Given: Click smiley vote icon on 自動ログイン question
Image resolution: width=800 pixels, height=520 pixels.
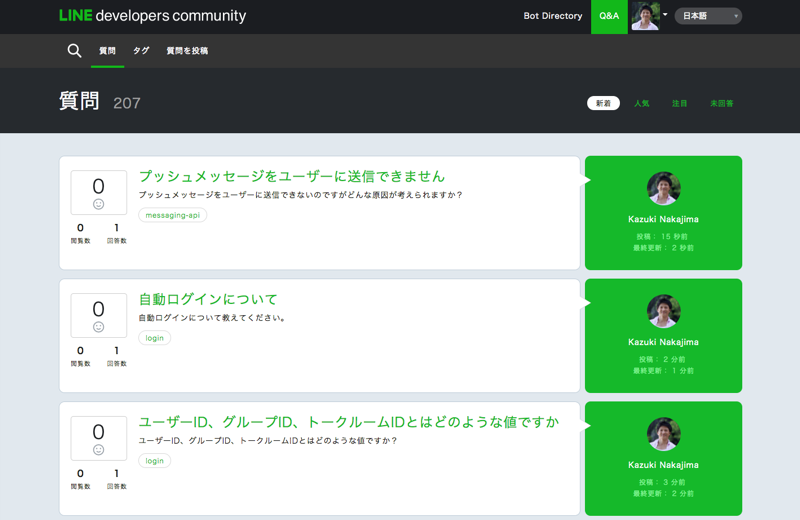Looking at the screenshot, I should (98, 327).
